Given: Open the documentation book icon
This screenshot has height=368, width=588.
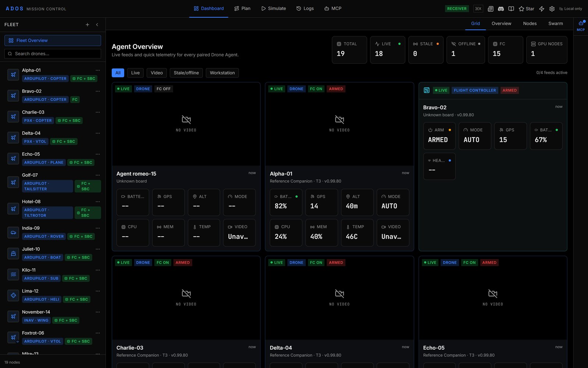Looking at the screenshot, I should click(x=511, y=9).
